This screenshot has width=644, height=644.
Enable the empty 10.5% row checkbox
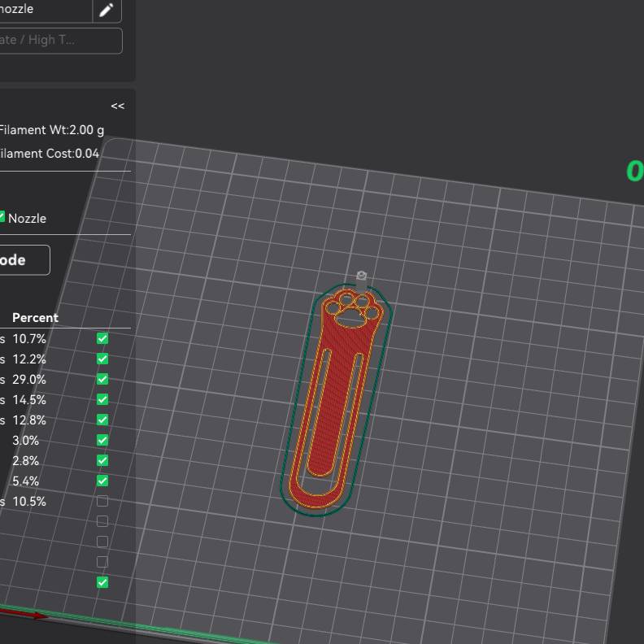(102, 501)
